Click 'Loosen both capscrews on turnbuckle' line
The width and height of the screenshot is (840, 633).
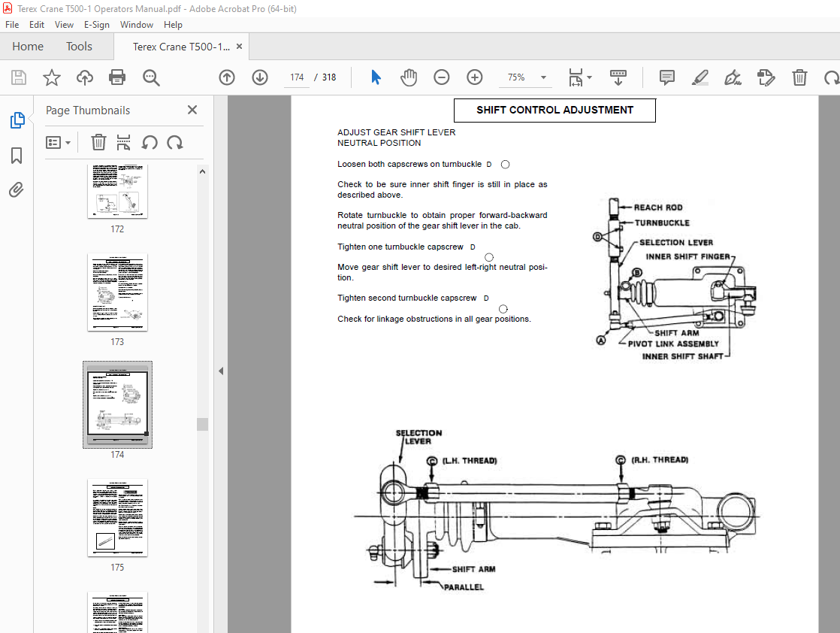pos(409,164)
